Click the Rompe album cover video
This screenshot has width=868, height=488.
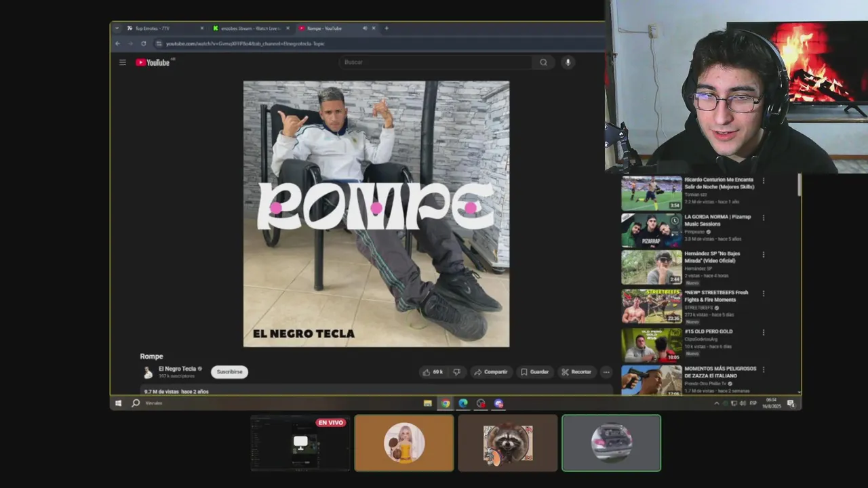tap(376, 214)
